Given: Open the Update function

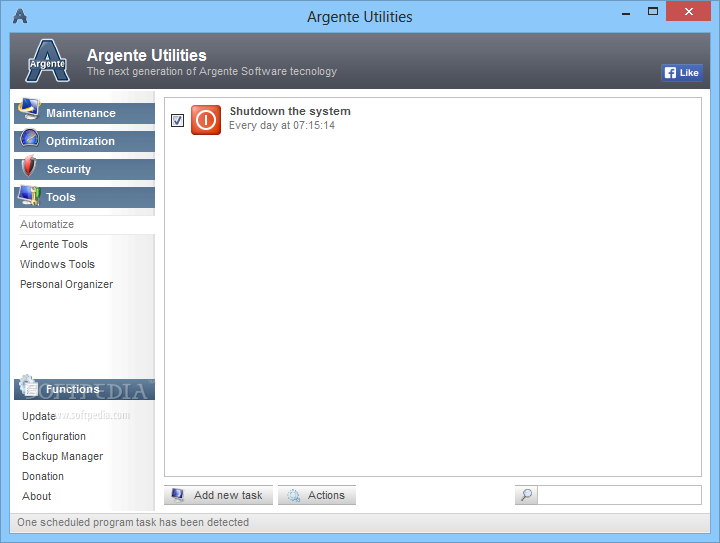Looking at the screenshot, I should pyautogui.click(x=39, y=416).
